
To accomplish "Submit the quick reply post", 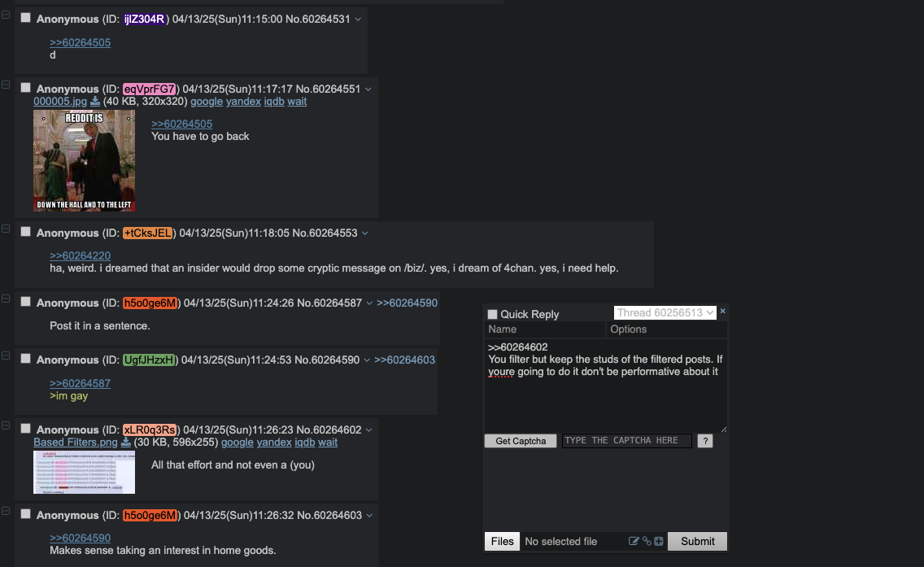I will click(x=697, y=541).
